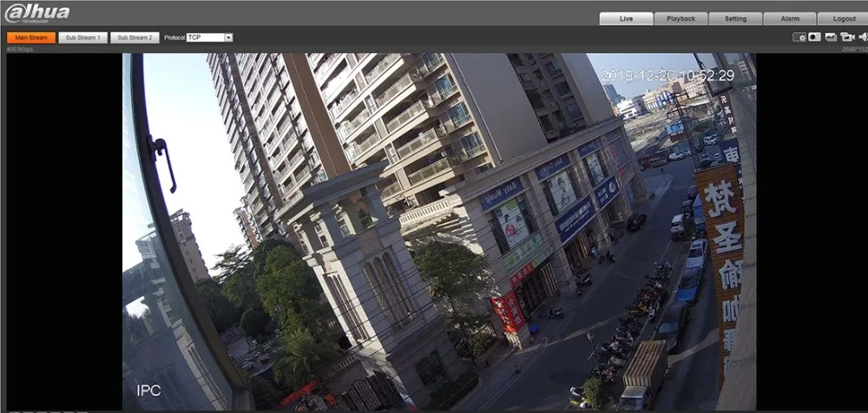
Task: Click the Dahua Technology logo
Action: pos(37,13)
